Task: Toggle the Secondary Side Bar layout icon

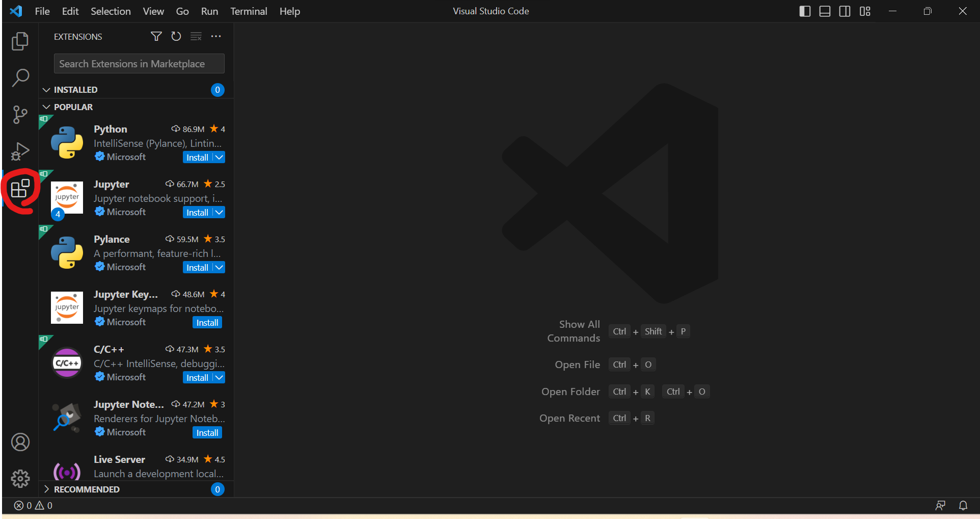Action: click(x=845, y=11)
